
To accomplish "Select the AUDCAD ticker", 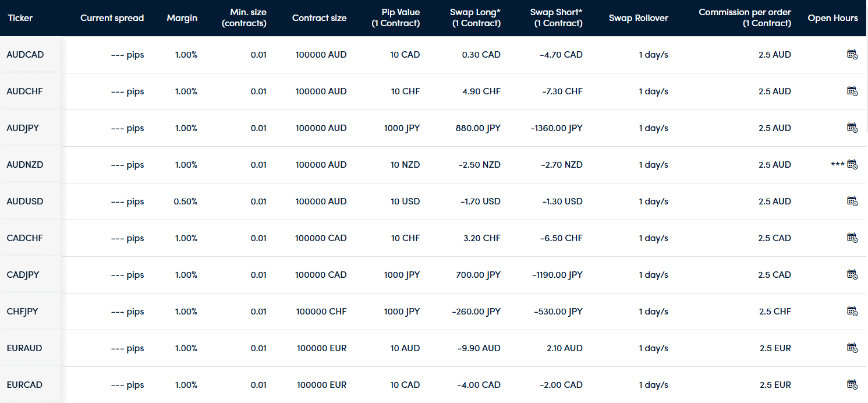I will (x=25, y=54).
